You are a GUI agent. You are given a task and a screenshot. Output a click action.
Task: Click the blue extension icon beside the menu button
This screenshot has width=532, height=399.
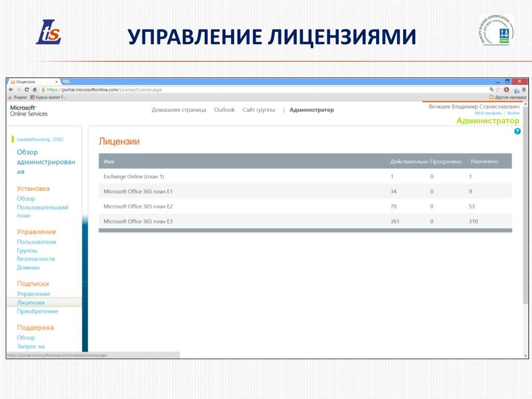(x=516, y=90)
